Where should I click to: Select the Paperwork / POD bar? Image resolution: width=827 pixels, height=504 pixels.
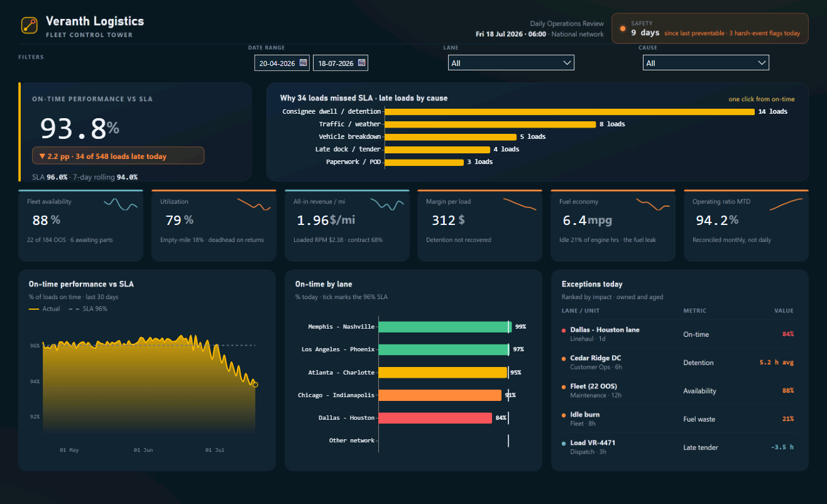(x=424, y=162)
